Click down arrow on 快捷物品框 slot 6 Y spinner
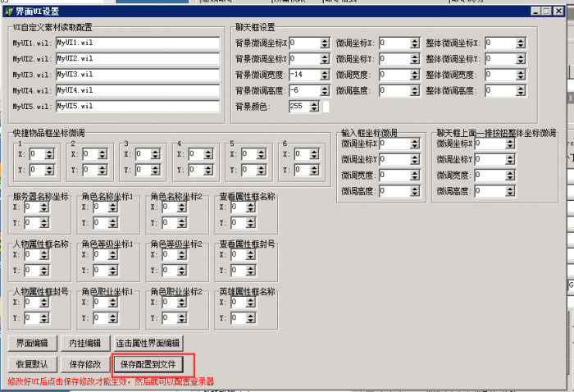Screen dimensions: 574x392 click(x=313, y=173)
